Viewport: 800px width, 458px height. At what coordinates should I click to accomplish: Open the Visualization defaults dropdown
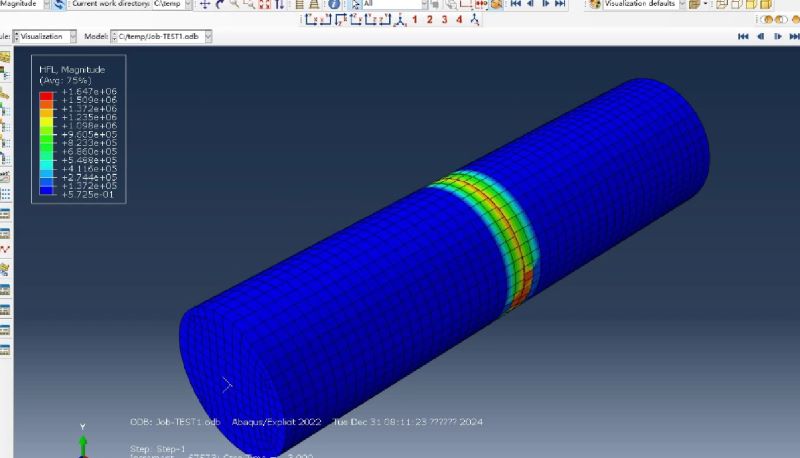pos(682,4)
